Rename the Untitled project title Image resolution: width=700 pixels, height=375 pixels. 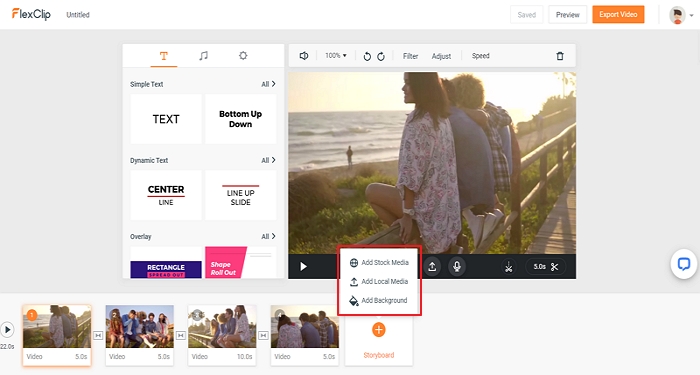tap(78, 15)
